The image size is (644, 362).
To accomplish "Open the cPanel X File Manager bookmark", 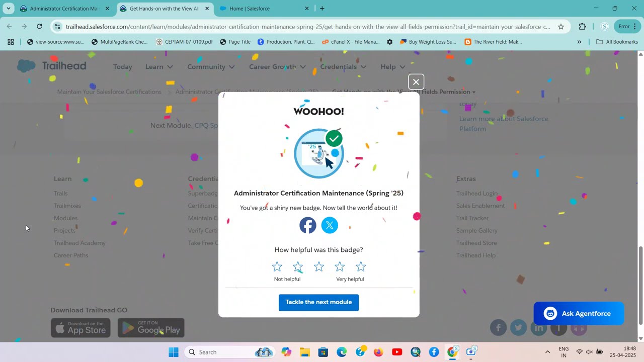I will 351,42.
